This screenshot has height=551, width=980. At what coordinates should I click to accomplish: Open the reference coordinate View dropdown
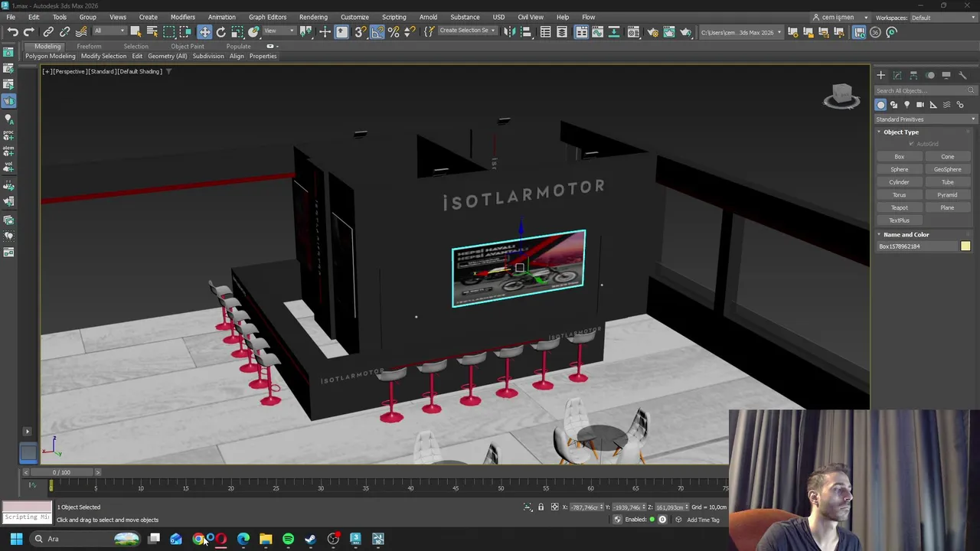(279, 31)
